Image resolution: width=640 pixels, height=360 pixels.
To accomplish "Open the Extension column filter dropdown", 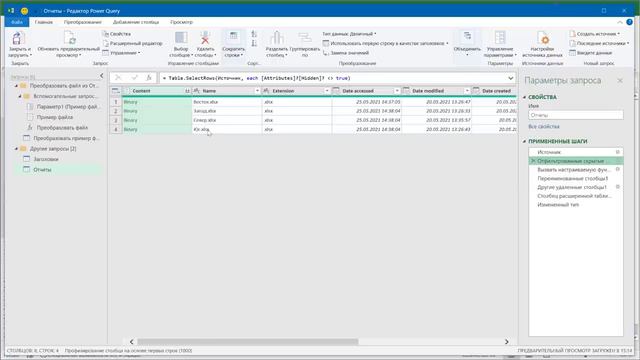I will [327, 91].
